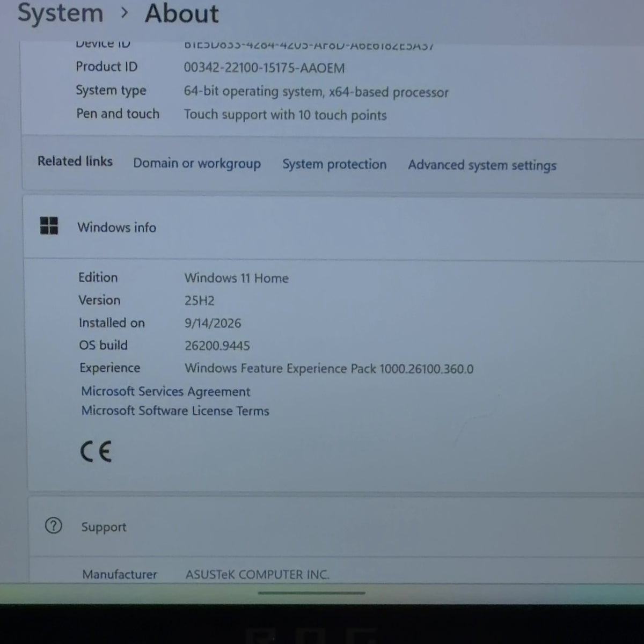Select the install date 9/14/2026
Viewport: 644px width, 644px height.
(x=213, y=323)
